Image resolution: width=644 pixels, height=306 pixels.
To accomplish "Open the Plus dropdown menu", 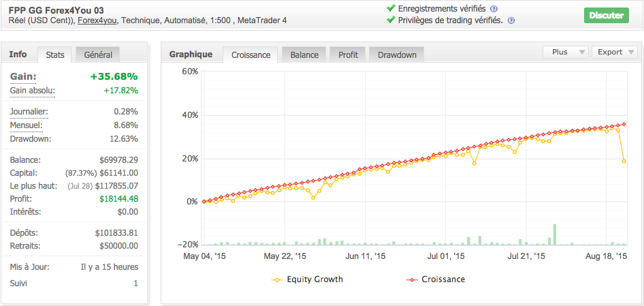I will 566,52.
